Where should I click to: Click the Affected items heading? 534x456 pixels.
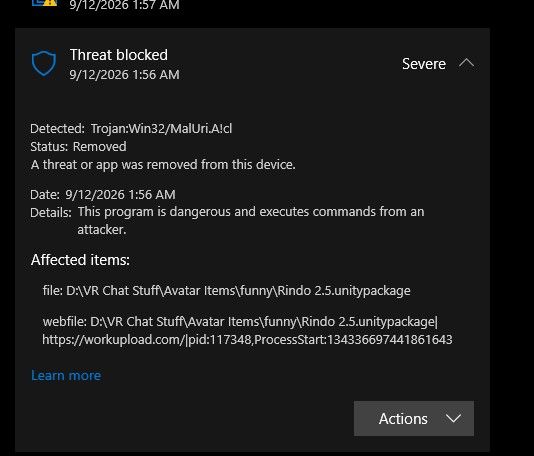[80, 260]
